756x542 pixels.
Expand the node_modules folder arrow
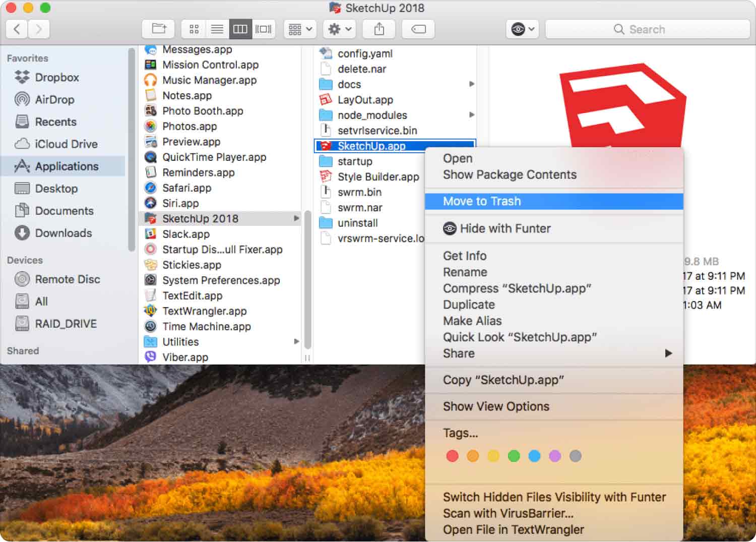coord(472,114)
